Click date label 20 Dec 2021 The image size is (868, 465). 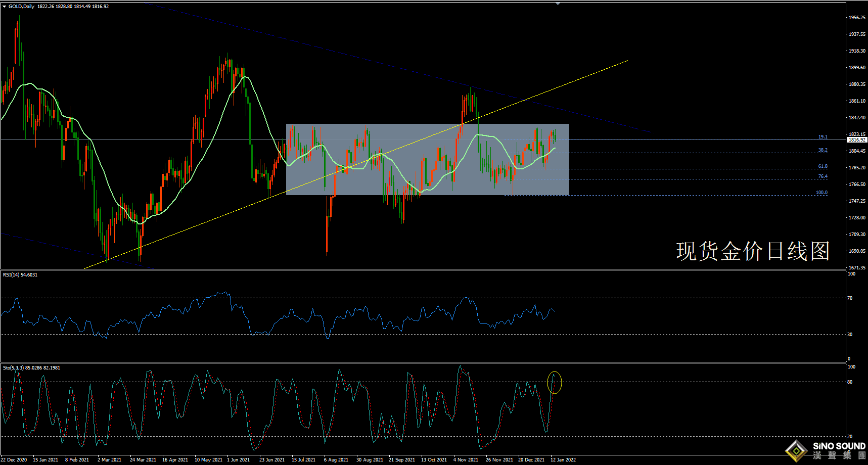tap(531, 460)
